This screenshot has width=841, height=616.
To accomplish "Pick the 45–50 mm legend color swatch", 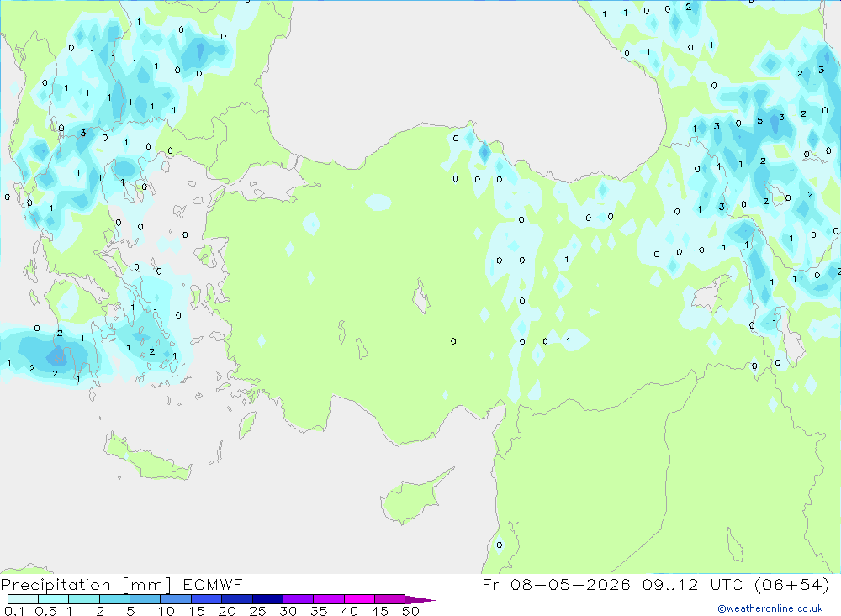I will pos(389,599).
